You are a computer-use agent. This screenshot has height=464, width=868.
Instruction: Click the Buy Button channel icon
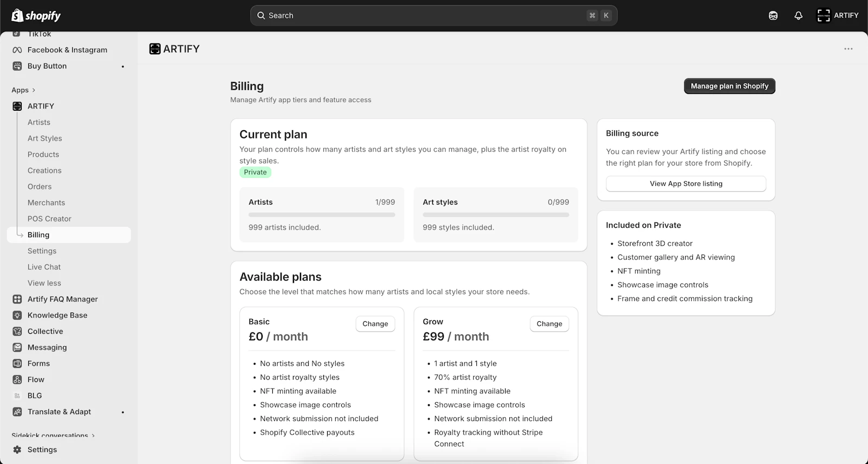pos(17,66)
